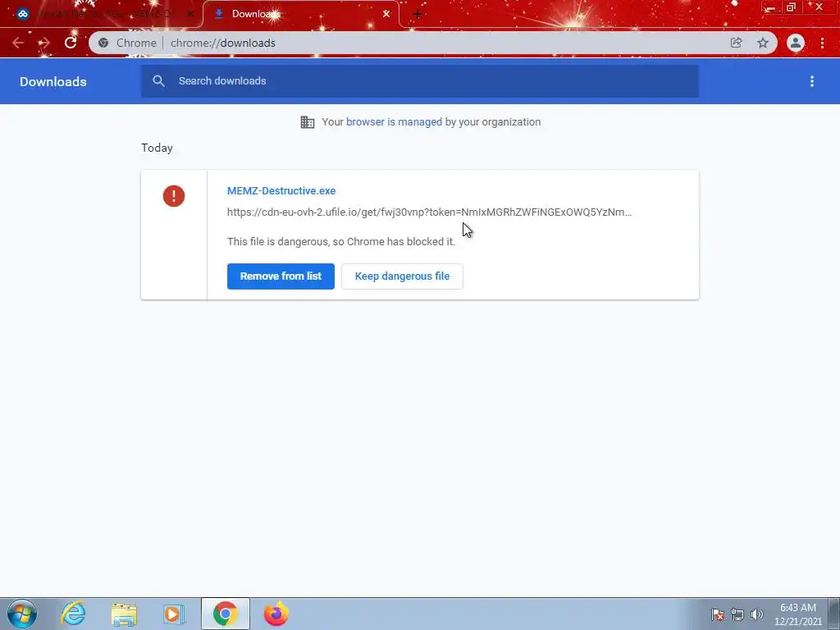
Task: Open Downloads page more actions menu
Action: pyautogui.click(x=812, y=81)
